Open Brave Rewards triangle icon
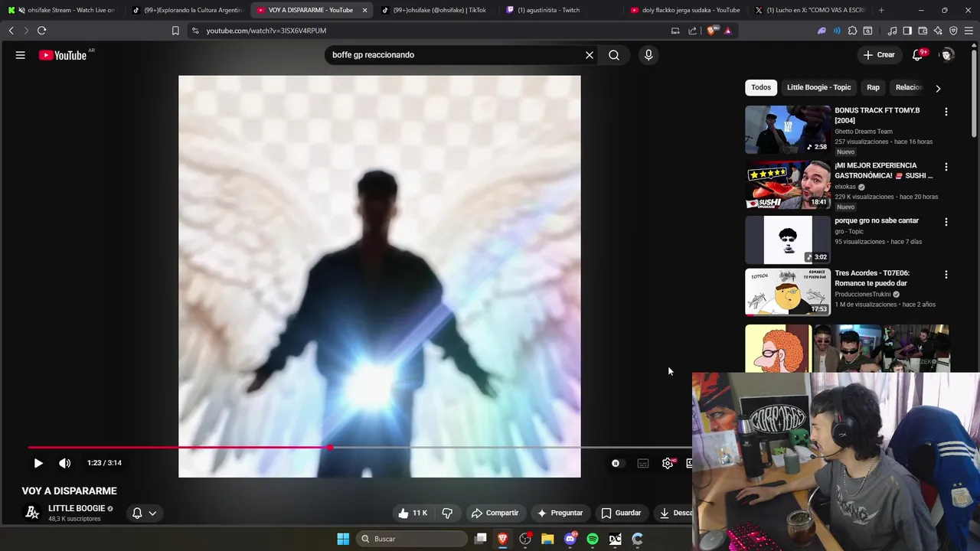Screen dimensions: 980x551 pos(727,31)
